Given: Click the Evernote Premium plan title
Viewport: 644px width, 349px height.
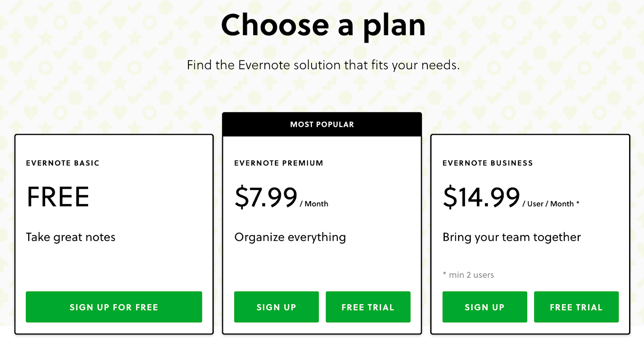Looking at the screenshot, I should (279, 163).
